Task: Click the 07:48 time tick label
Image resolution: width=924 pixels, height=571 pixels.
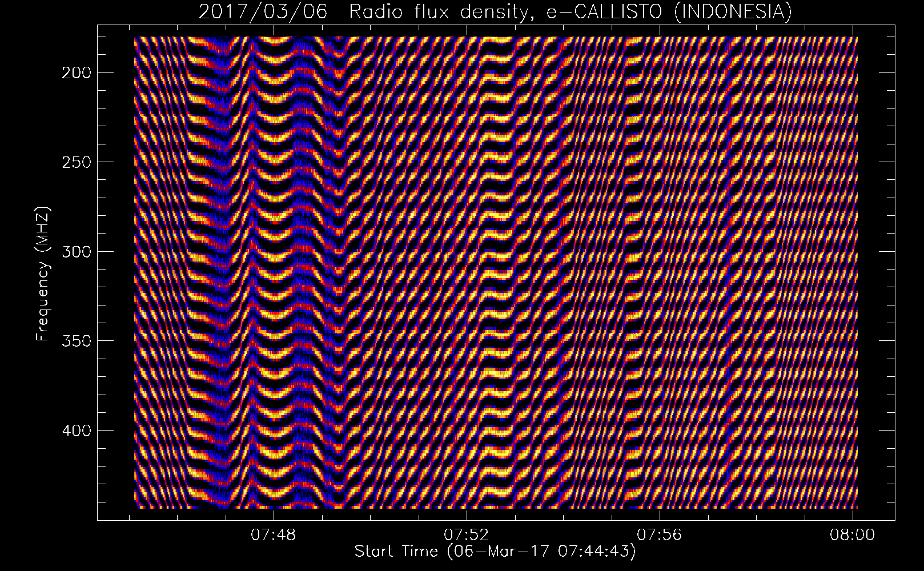Action: (x=274, y=534)
